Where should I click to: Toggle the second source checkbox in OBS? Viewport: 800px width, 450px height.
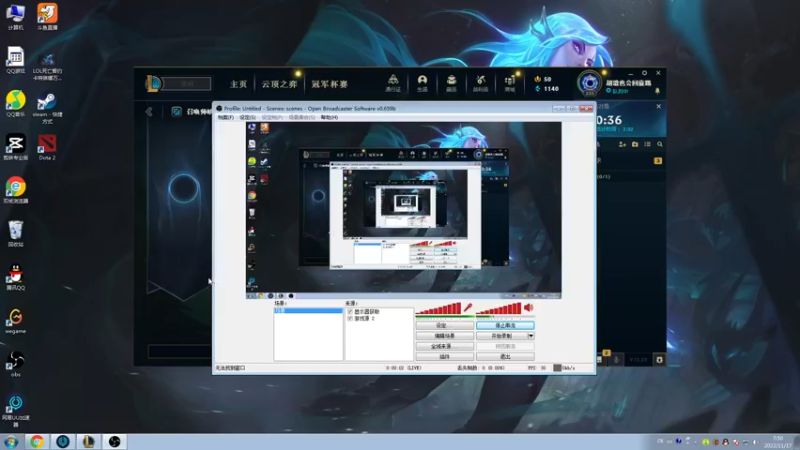[350, 318]
